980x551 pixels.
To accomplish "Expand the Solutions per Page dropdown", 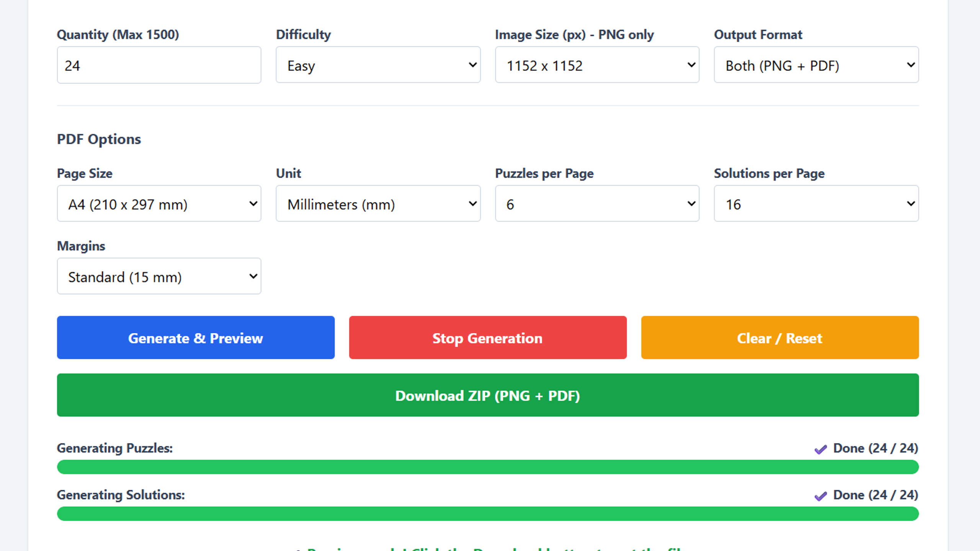I will pos(816,204).
